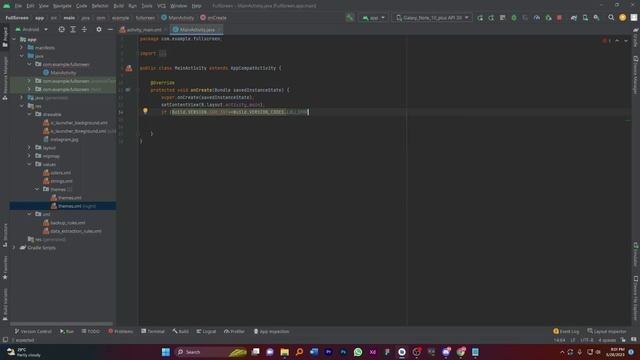
Task: Open the Terminal tool window
Action: tap(153, 331)
